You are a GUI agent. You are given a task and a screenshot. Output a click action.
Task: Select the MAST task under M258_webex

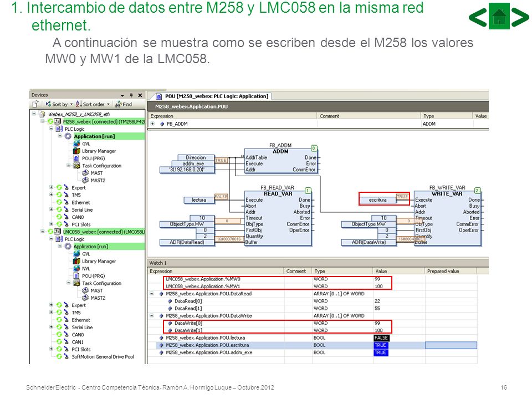click(96, 173)
